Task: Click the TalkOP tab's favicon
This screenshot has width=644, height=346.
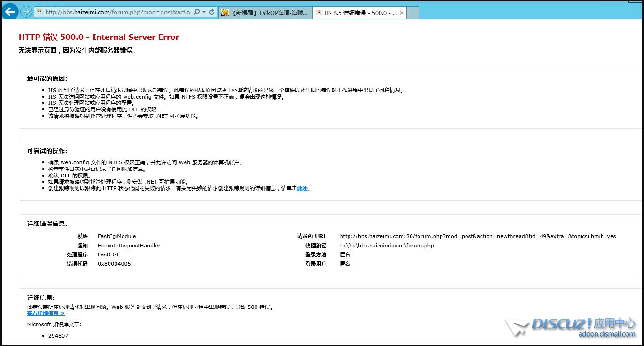Action: click(225, 13)
